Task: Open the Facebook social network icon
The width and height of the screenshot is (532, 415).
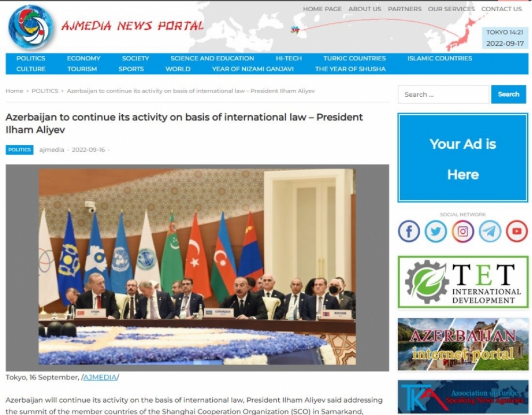Action: pyautogui.click(x=409, y=231)
